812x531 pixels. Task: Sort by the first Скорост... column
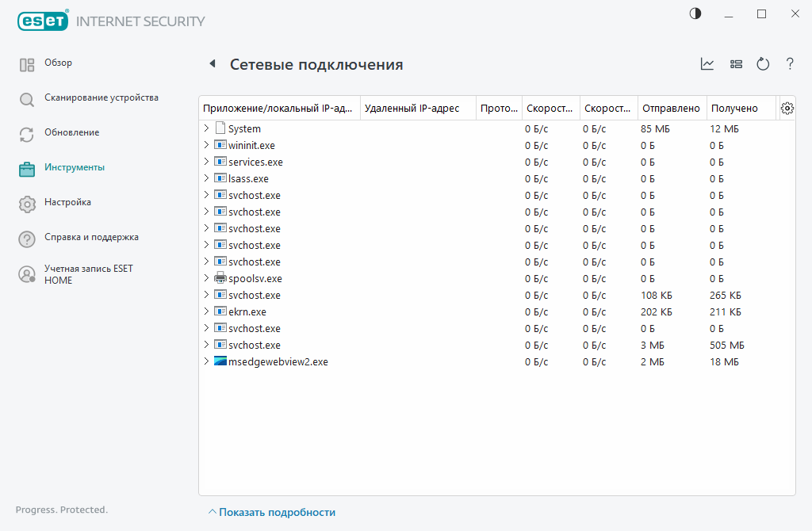click(551, 108)
